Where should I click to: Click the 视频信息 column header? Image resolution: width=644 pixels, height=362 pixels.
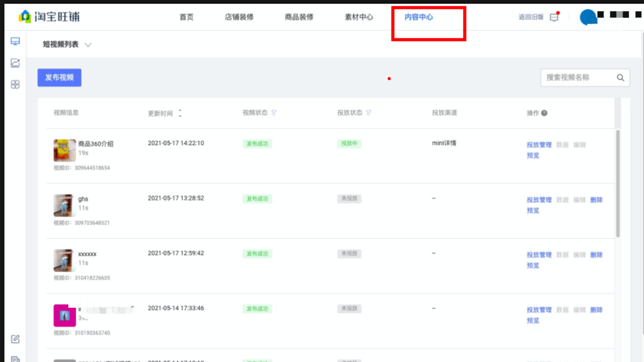(x=66, y=113)
